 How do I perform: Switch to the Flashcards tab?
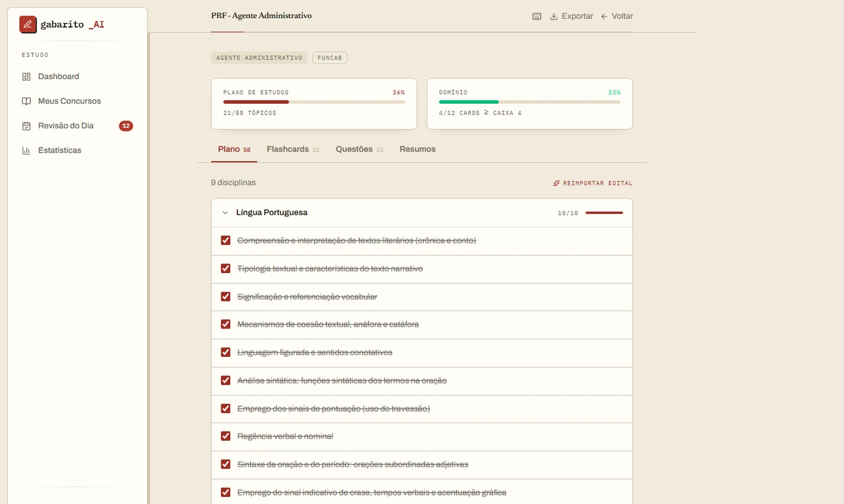(x=293, y=149)
